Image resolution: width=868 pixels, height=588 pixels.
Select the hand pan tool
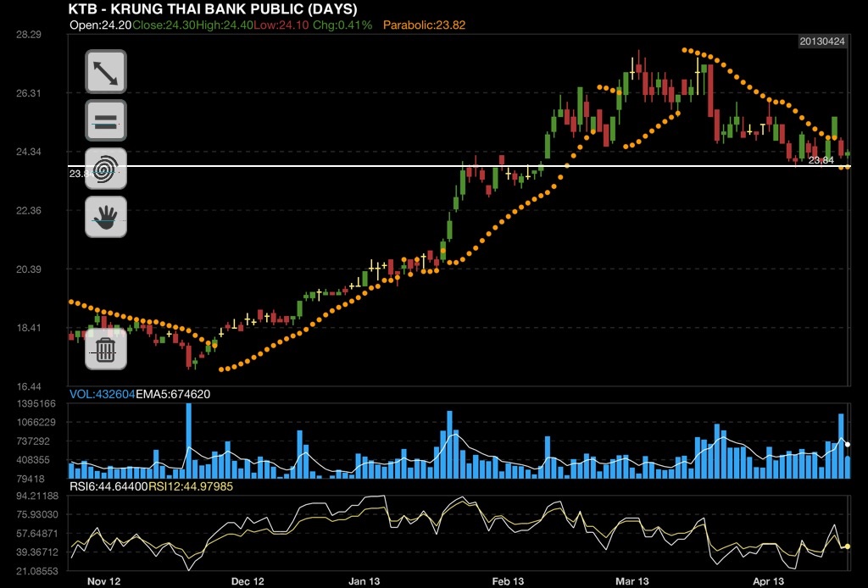click(106, 217)
